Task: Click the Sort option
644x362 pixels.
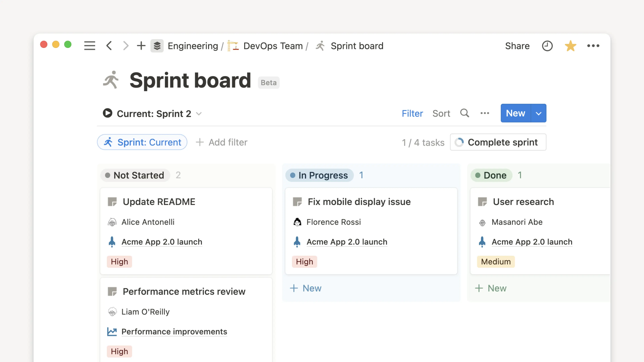Action: (441, 113)
